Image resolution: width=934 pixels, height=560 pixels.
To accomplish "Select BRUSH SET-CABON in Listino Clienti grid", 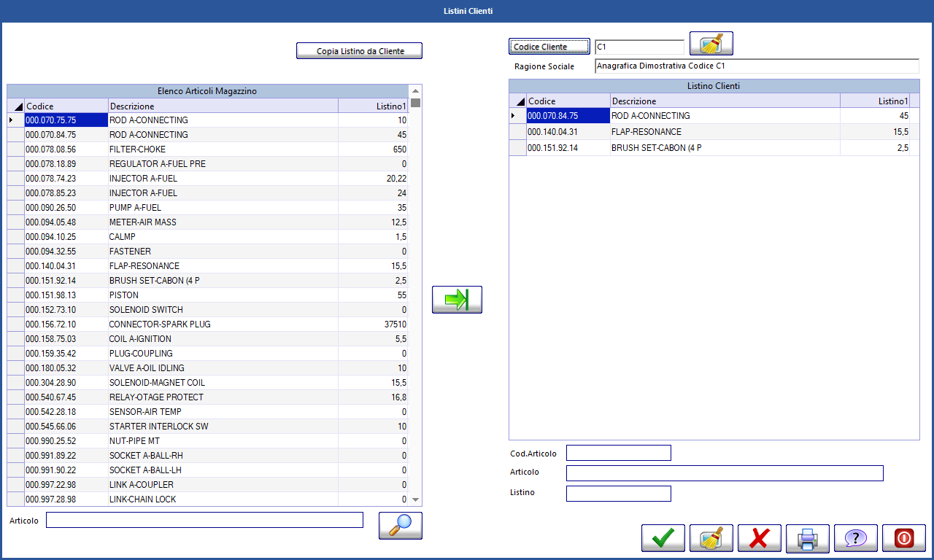I will tap(710, 148).
